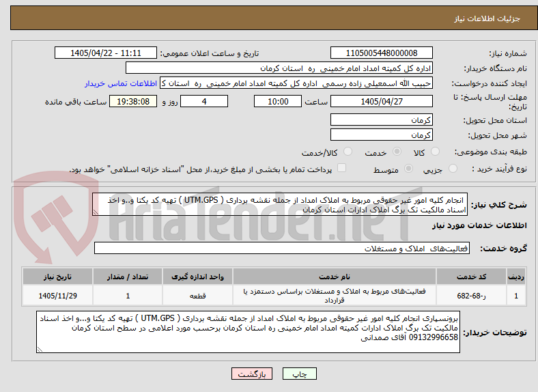
Task: Click the announcement date field 1405/04/22 - 11:11
Action: pos(106,53)
